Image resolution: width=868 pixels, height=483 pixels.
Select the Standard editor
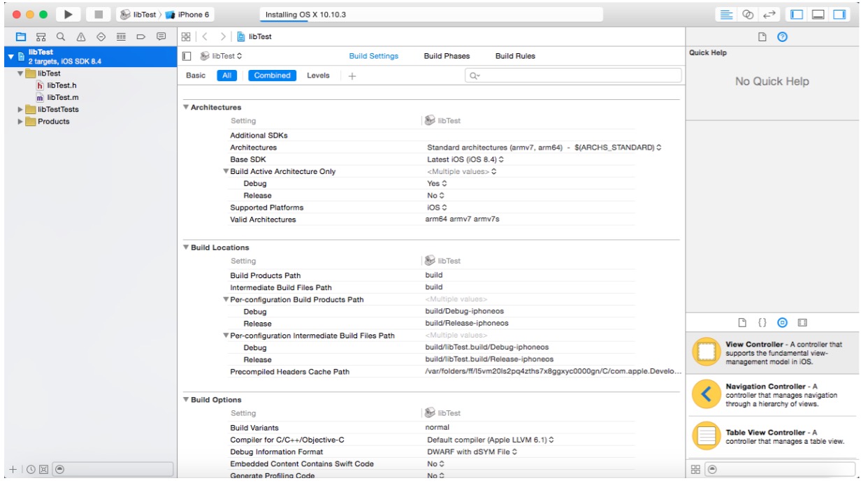[x=727, y=15]
